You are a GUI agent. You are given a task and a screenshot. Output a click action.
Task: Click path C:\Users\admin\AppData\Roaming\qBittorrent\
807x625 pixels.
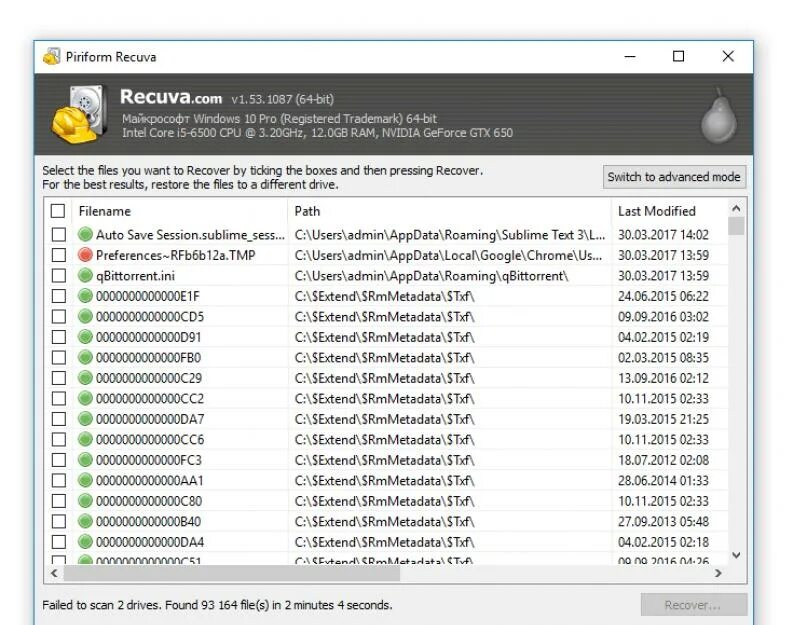coord(431,276)
